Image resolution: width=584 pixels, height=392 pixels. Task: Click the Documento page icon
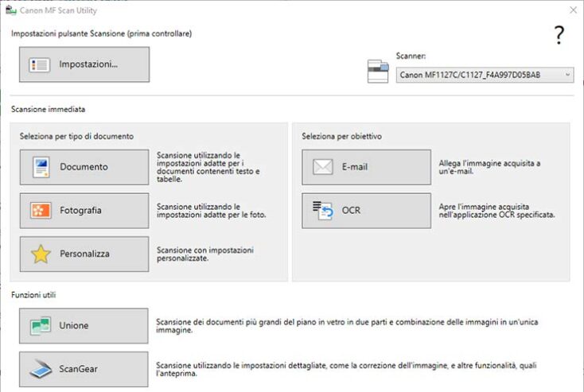[41, 167]
